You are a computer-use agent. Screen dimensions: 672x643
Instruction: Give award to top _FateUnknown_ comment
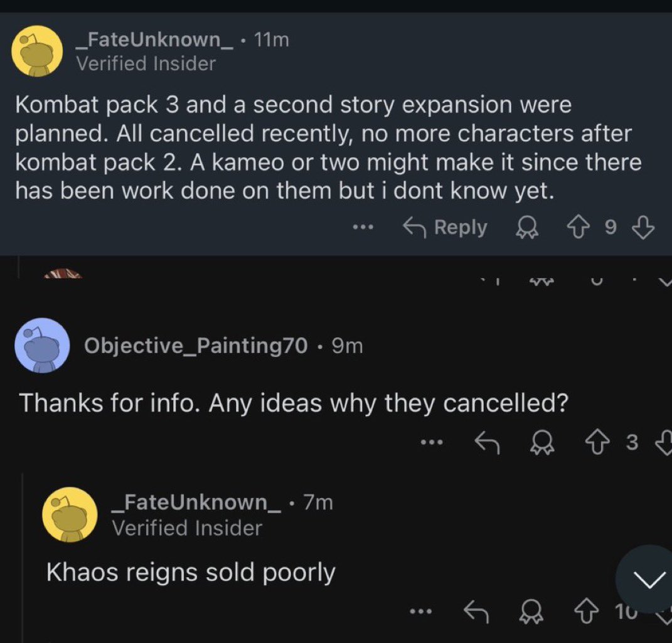point(526,228)
